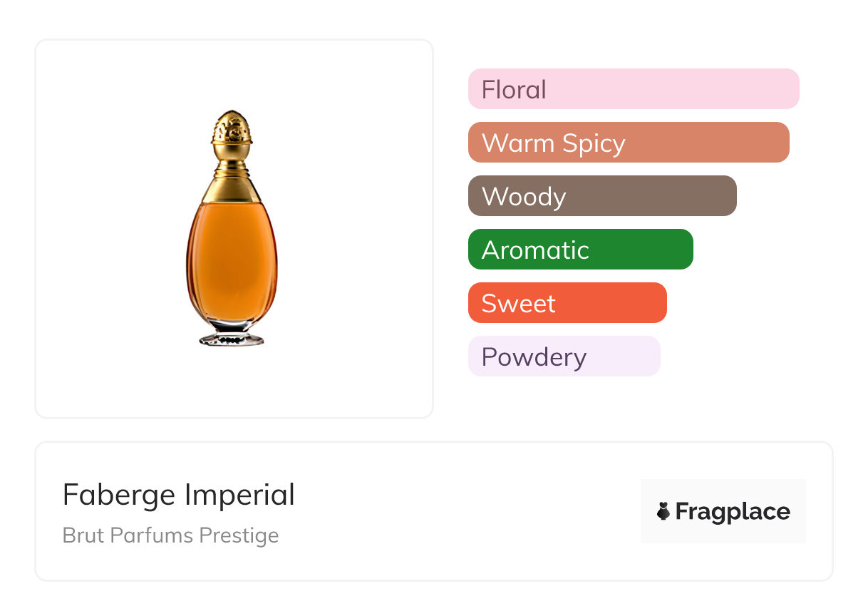Choose the brown Woody accord bar
868x616 pixels.
click(602, 196)
